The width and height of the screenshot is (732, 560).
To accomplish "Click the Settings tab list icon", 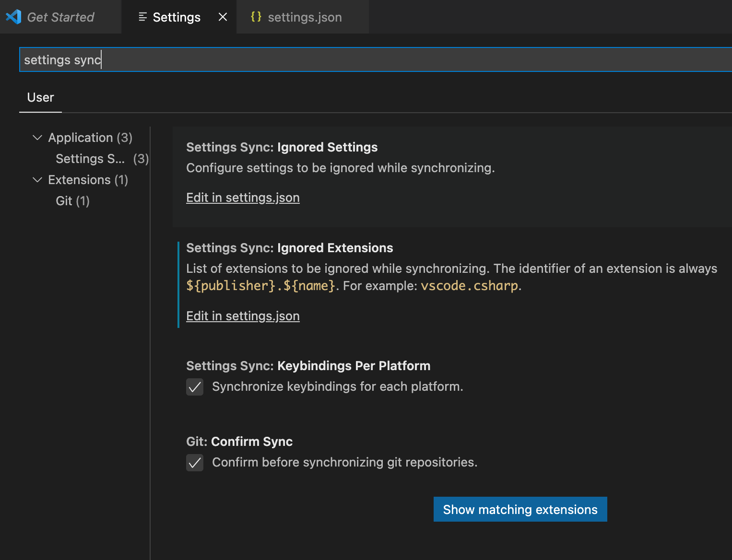I will coord(142,17).
